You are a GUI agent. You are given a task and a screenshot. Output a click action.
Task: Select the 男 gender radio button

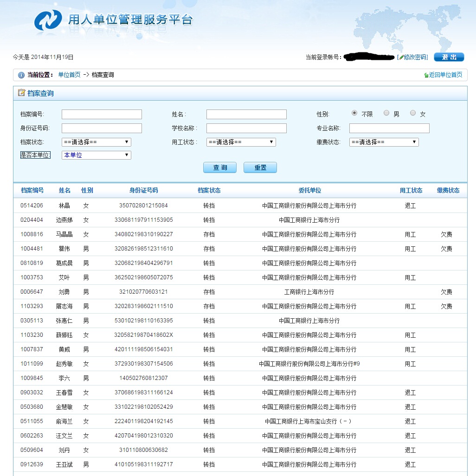tap(386, 113)
